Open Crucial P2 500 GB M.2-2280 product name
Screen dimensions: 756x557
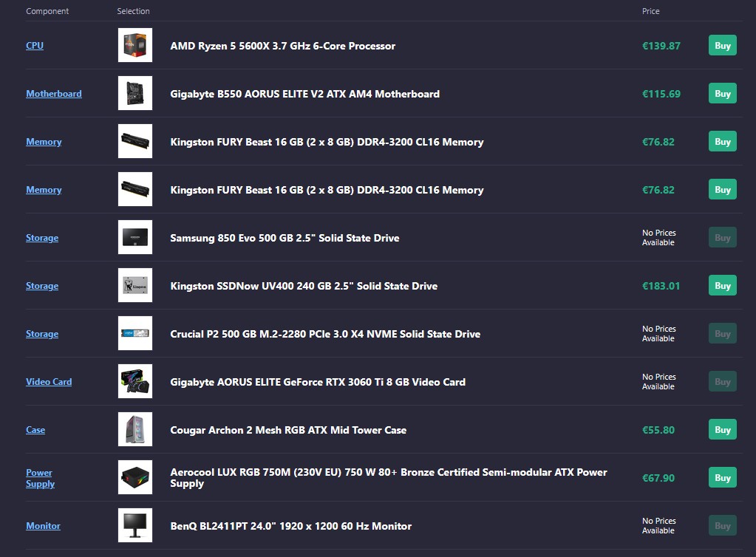[325, 334]
